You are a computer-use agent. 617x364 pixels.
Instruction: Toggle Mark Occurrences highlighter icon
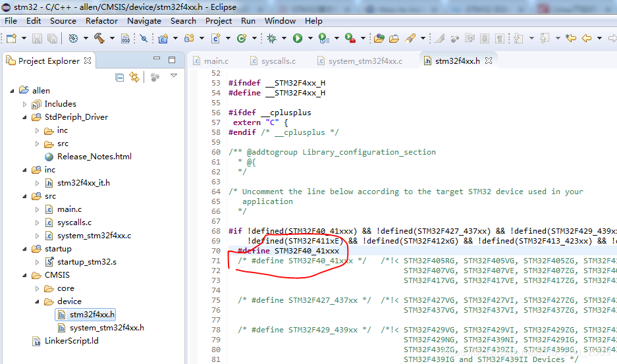440,38
